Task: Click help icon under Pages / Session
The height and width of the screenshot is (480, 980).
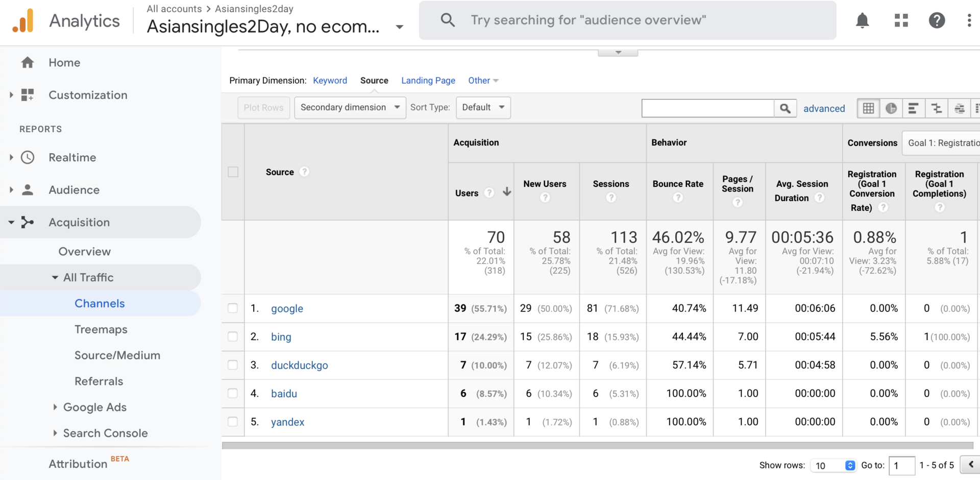Action: [738, 203]
